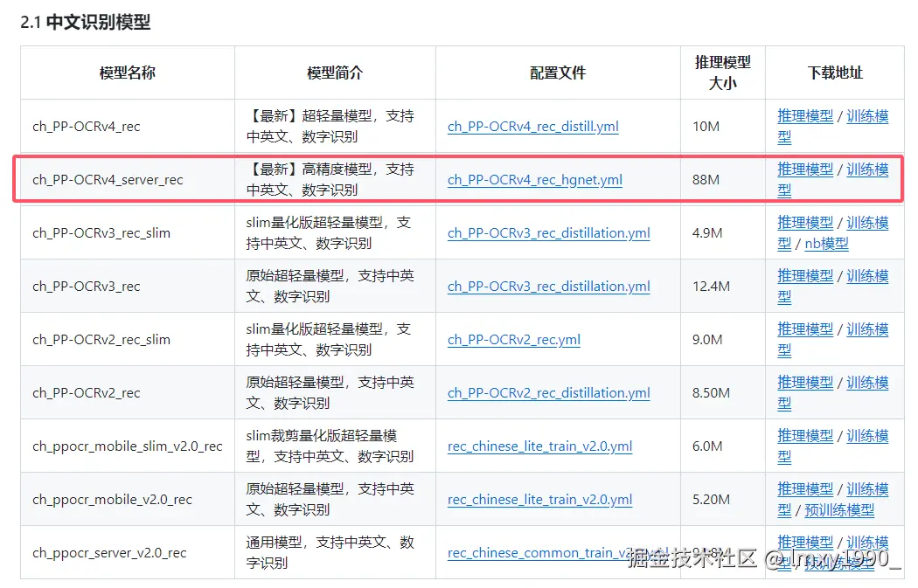Open the ch_PP-OCRv4_rec_hgnet.yml config link

(x=534, y=180)
